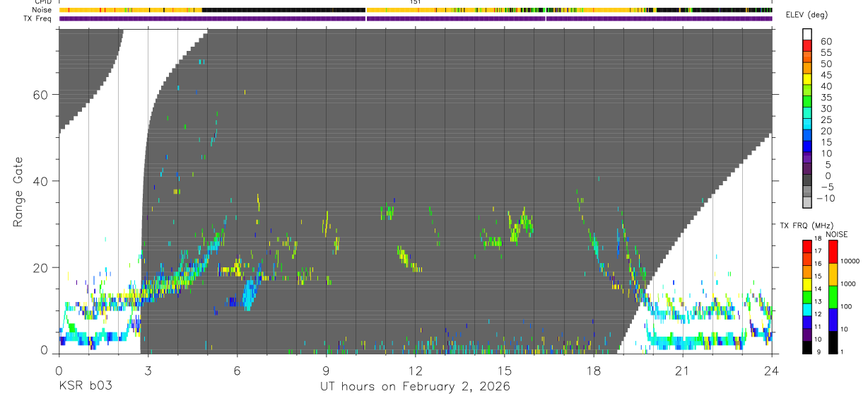Click the x-axis tick label "21"
The width and height of the screenshot is (868, 401).
tap(682, 371)
